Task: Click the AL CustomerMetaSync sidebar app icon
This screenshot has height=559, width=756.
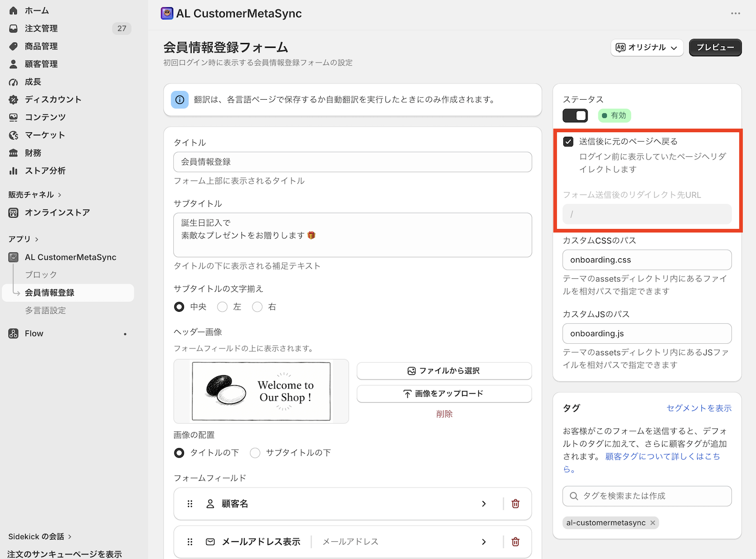Action: [x=14, y=257]
